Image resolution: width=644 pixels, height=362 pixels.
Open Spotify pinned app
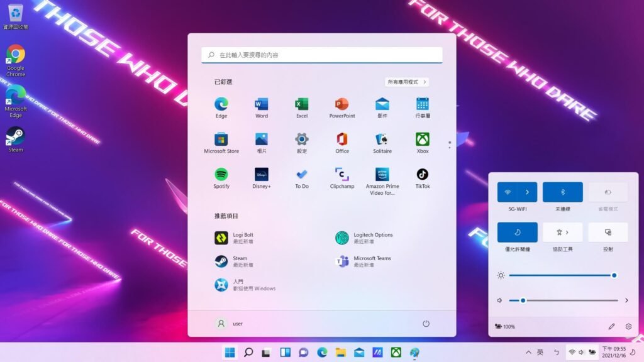click(221, 178)
